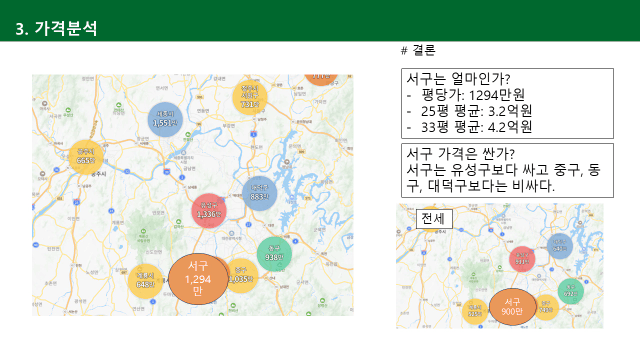Select the yellow 중구 1,035만 bubble
Viewport: 640px width, 360px height.
tap(242, 276)
